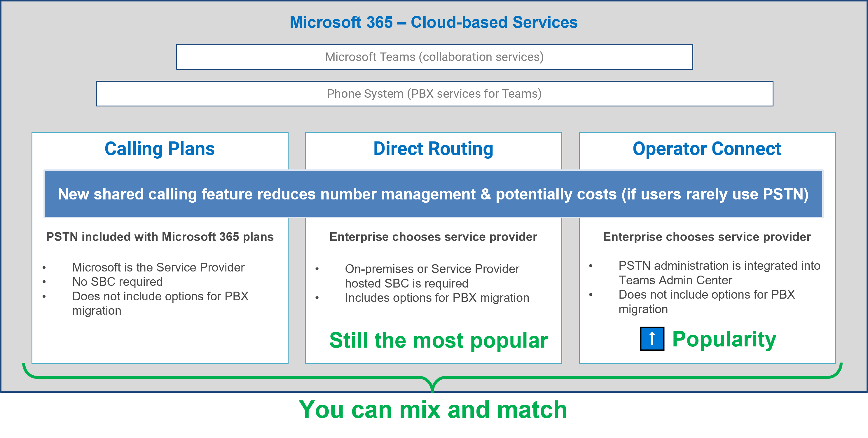
Task: Click 'On-premises or Service Provider hosted SBC is required'
Action: pos(432,276)
